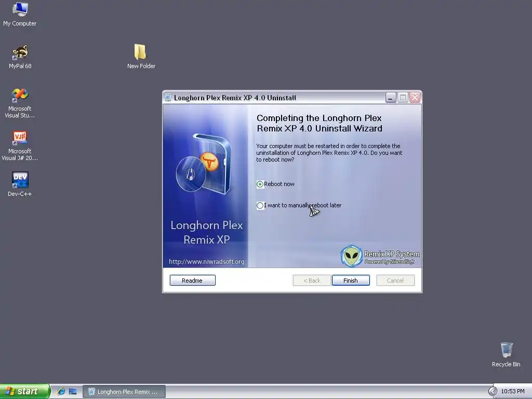Click Show Desktop quick launch icon
This screenshot has width=532, height=399.
tap(73, 391)
